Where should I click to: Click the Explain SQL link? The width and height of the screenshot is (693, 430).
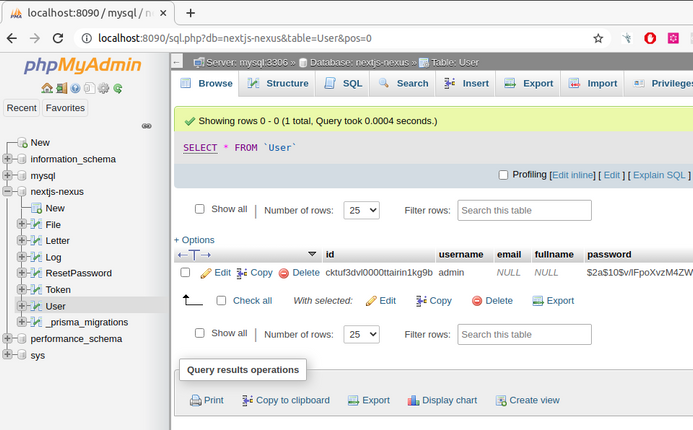pos(659,175)
